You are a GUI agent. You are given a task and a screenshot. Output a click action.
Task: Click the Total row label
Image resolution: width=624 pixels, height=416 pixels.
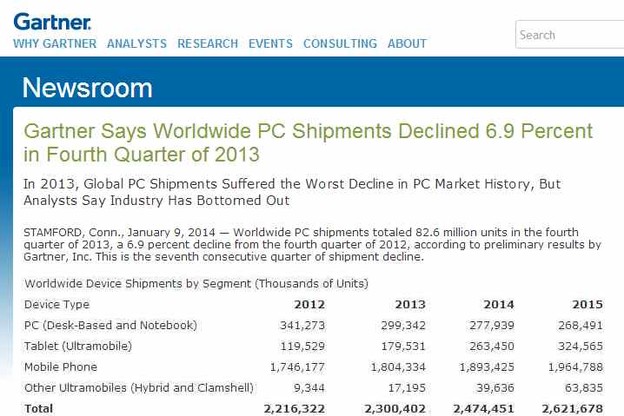(39, 409)
